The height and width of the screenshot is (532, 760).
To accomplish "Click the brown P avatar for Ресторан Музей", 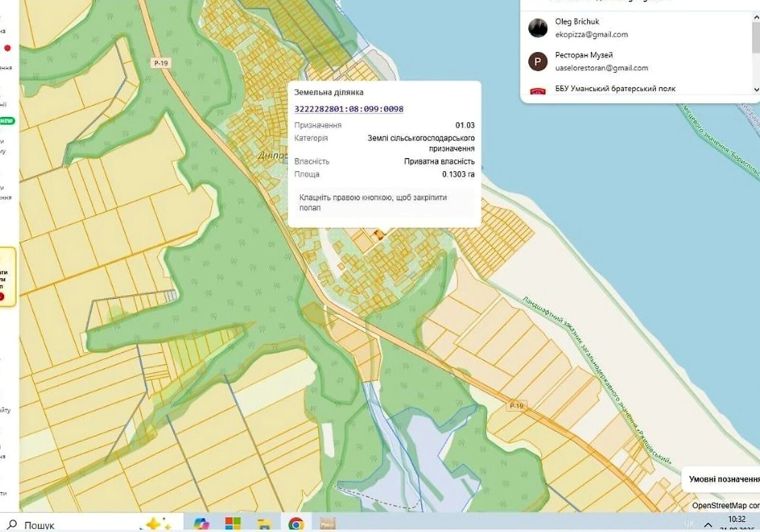I will (538, 62).
